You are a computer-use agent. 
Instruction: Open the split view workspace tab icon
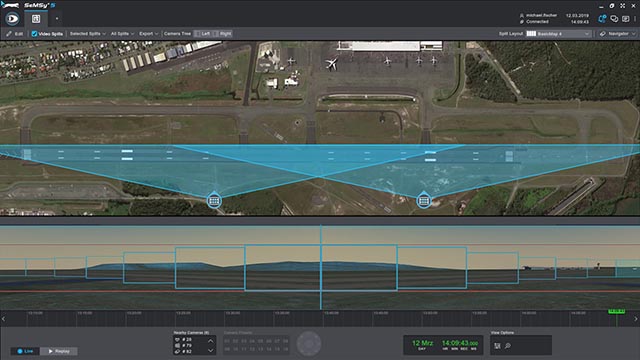[x=36, y=19]
